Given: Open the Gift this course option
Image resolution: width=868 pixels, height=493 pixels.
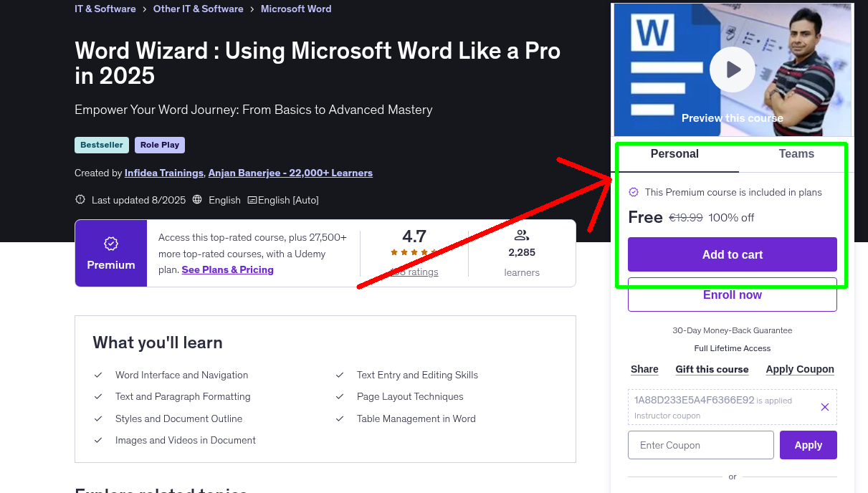Looking at the screenshot, I should coord(712,369).
